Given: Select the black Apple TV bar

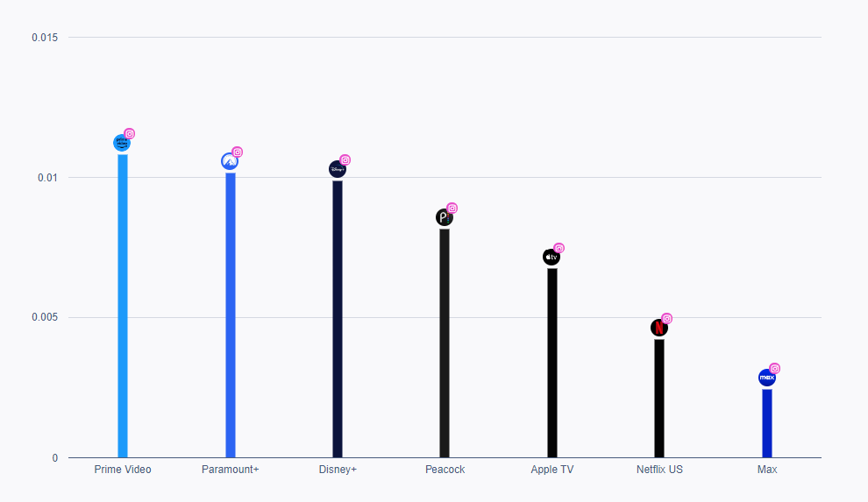Looking at the screenshot, I should click(x=552, y=364).
